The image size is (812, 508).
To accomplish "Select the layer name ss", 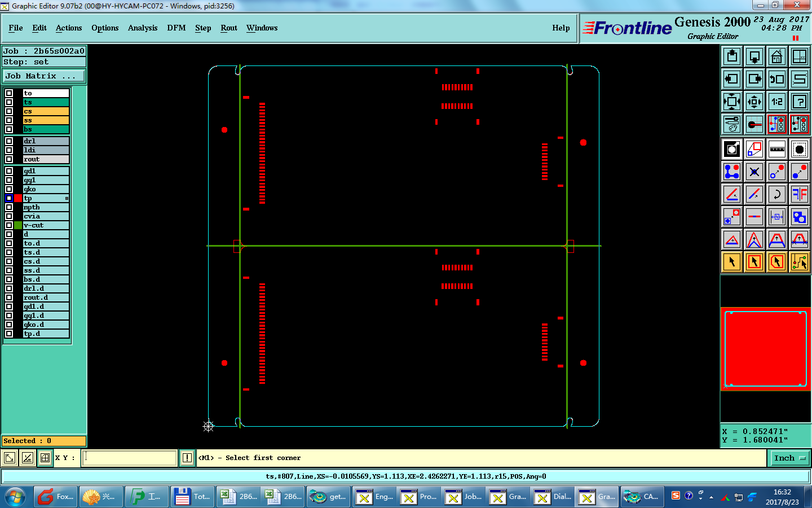I will [46, 120].
